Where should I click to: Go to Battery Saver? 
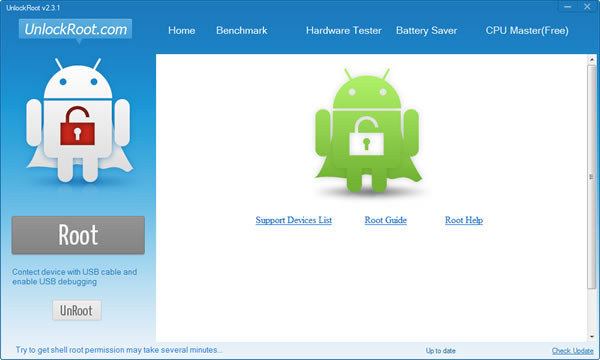(426, 31)
